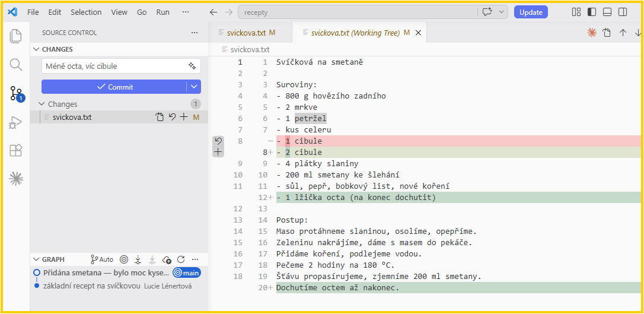Toggle secondary side bar layout button

click(623, 12)
